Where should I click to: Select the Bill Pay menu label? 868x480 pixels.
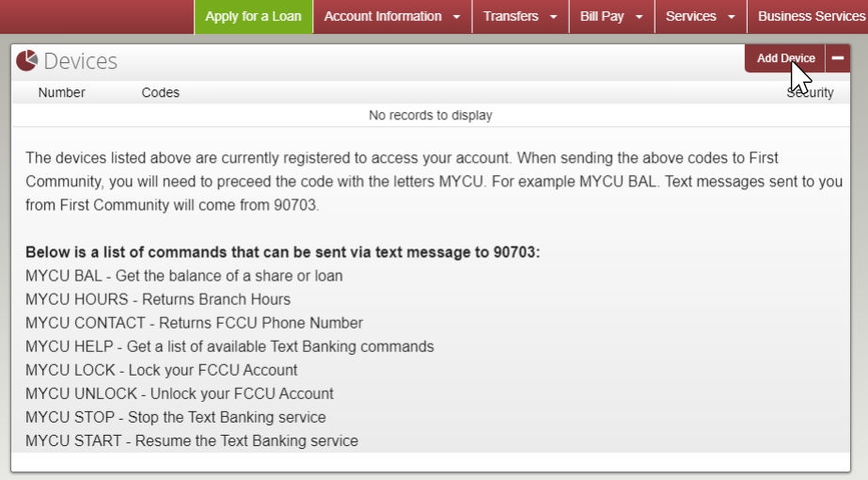[x=602, y=16]
